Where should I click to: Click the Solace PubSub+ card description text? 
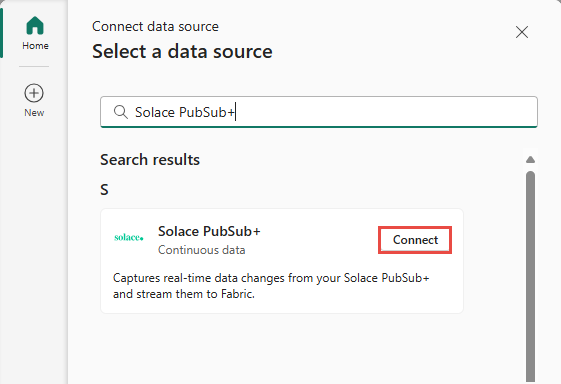click(271, 286)
